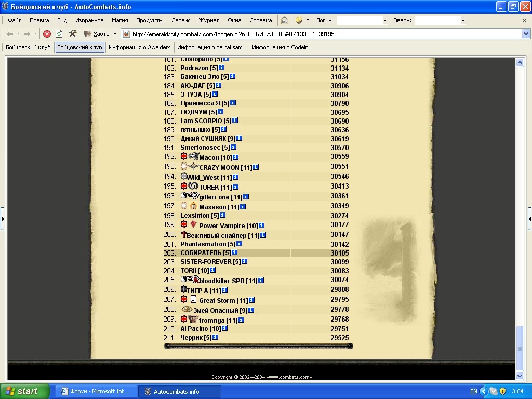Open the tools hammer icon
The height and width of the screenshot is (399, 532).
(73, 34)
